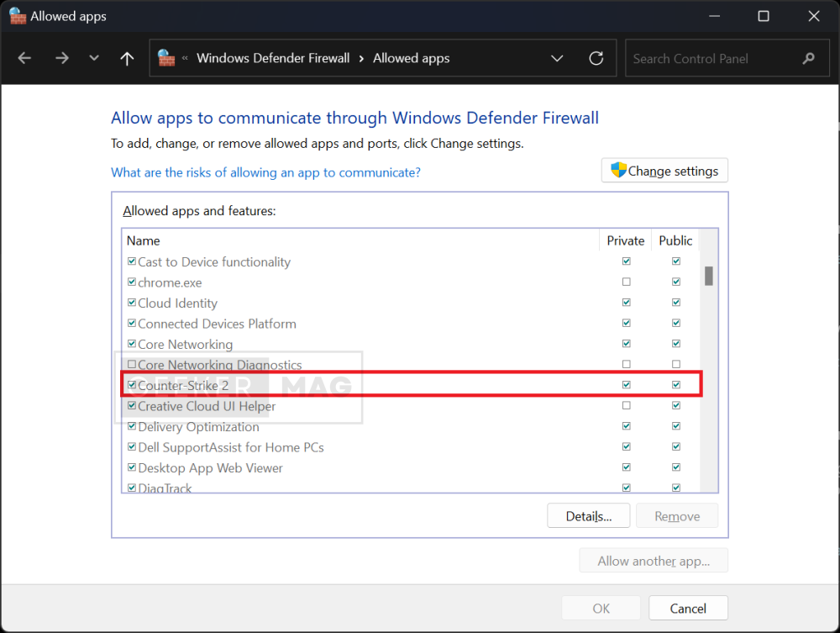Click the Public column header
840x633 pixels.
pyautogui.click(x=675, y=240)
